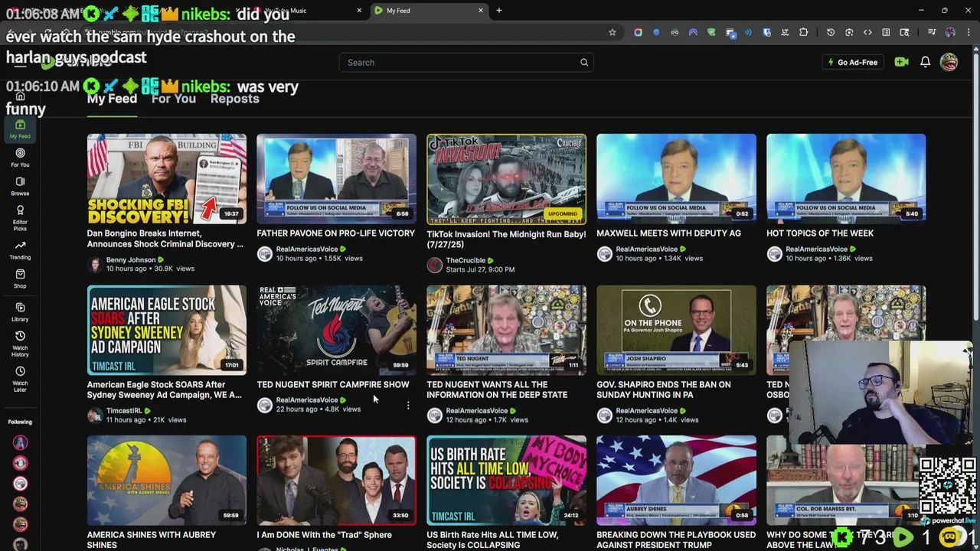Open the TikTok Invasion thumbnail
The width and height of the screenshot is (980, 551).
506,178
